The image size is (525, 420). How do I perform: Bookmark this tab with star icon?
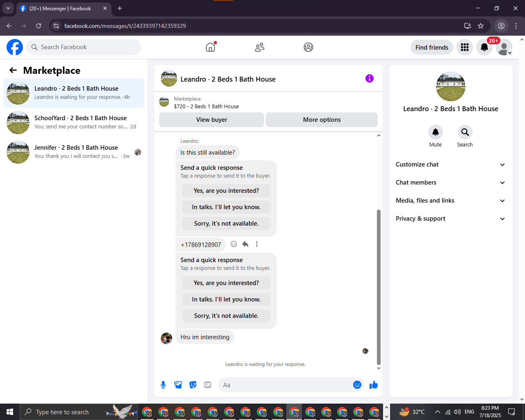pos(481,26)
